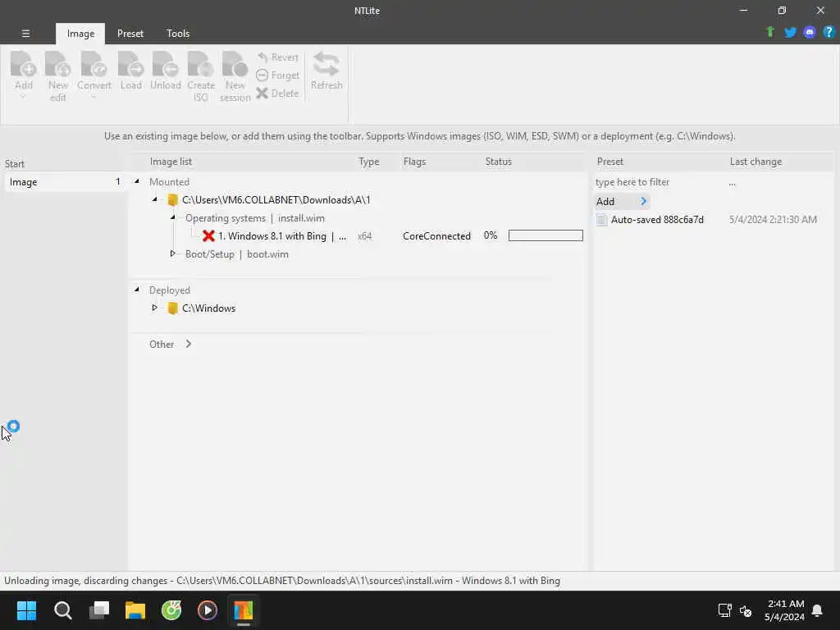
Task: Sort by Last change column header
Action: tap(756, 162)
